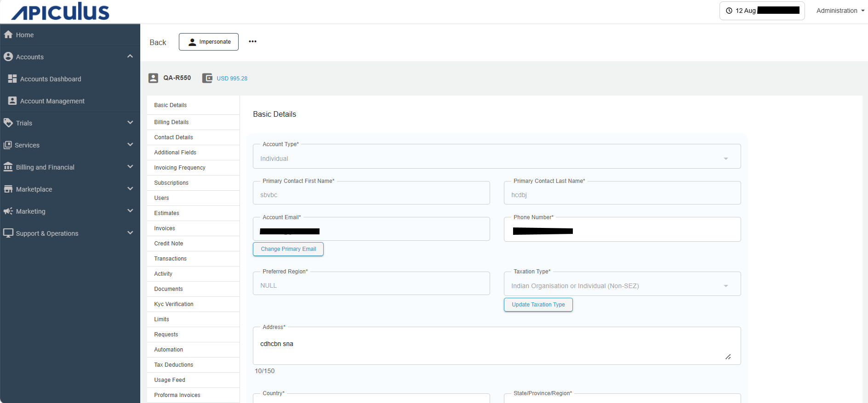Click the USD 995.28 balance link
Screen dimensions: 868x403
pyautogui.click(x=232, y=79)
